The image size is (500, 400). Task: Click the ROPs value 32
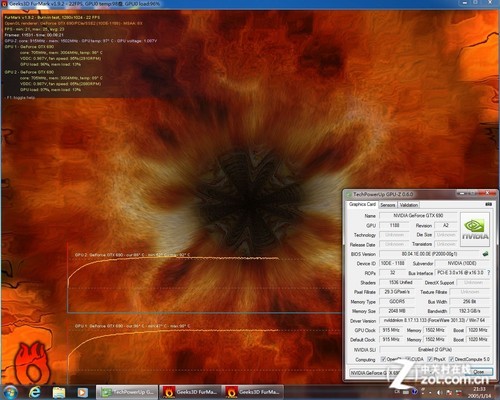pyautogui.click(x=393, y=273)
